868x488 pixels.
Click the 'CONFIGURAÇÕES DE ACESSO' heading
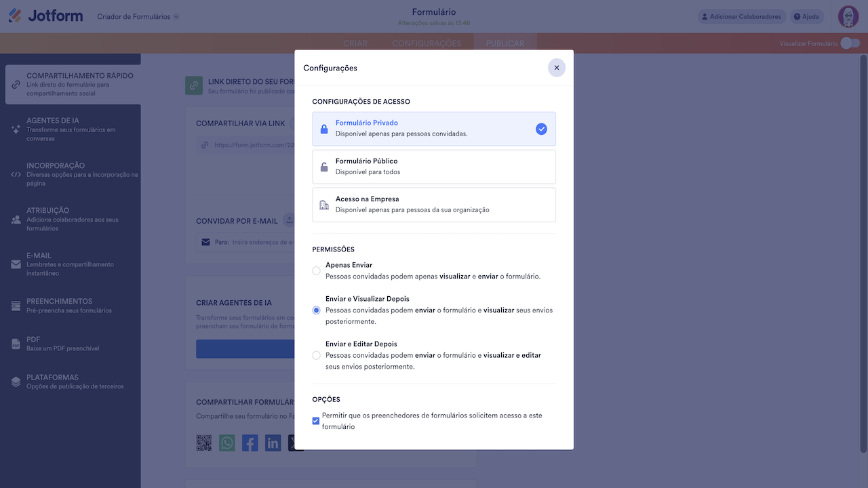coord(361,102)
